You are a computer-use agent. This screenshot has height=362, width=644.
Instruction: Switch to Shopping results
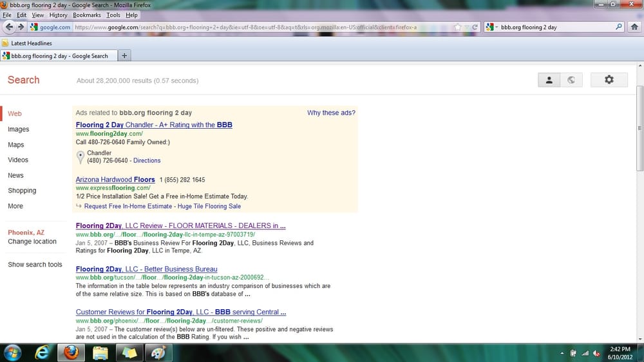[x=22, y=191]
